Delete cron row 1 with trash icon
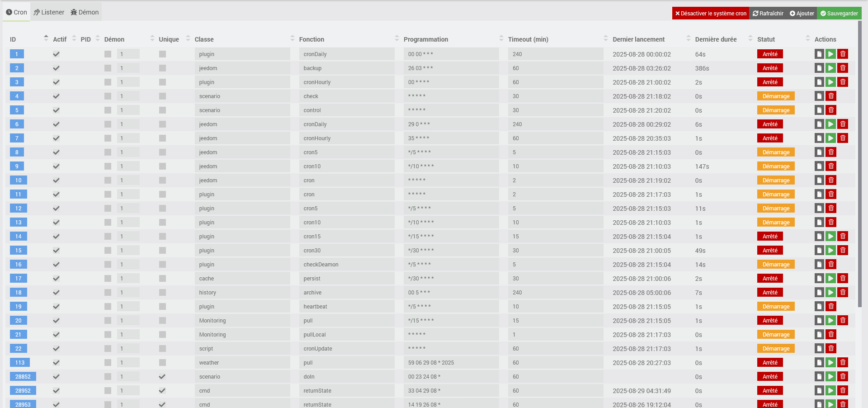This screenshot has height=408, width=868. pos(843,54)
